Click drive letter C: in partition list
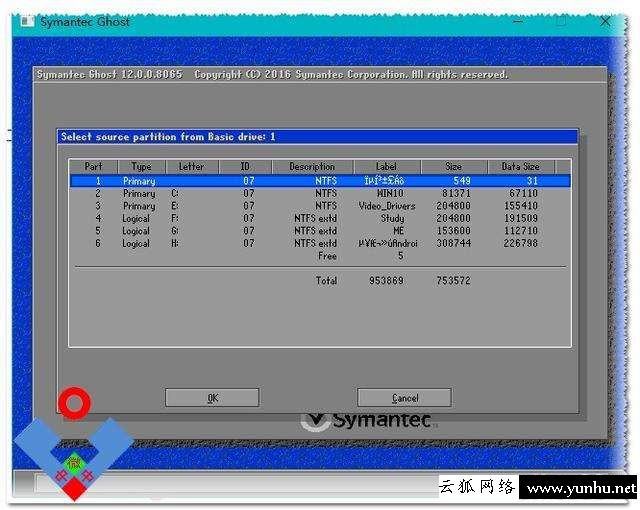The image size is (640, 510). [x=175, y=193]
